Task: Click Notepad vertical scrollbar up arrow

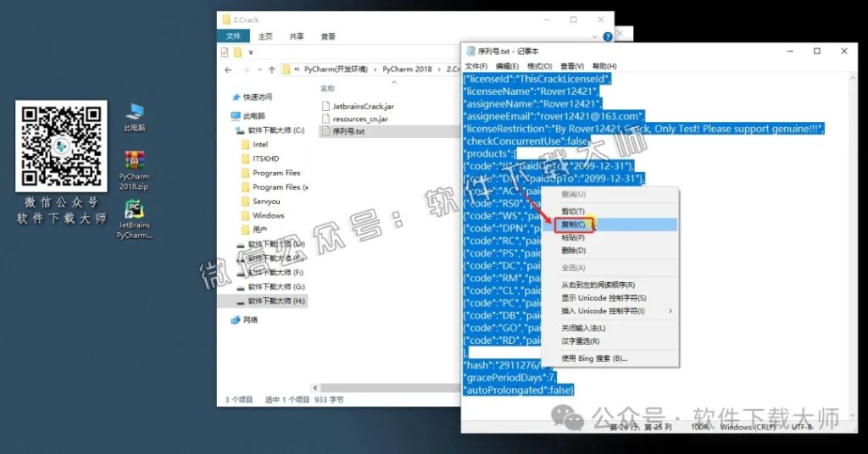Action: tap(853, 78)
